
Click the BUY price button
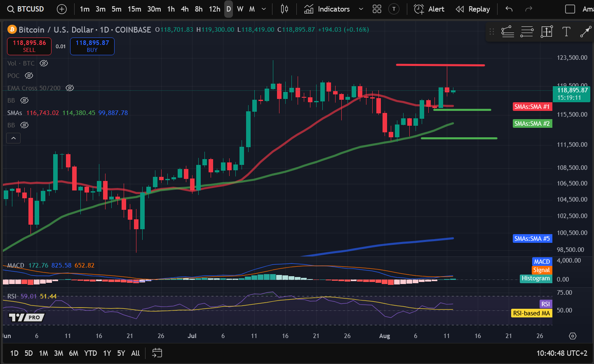click(x=92, y=46)
